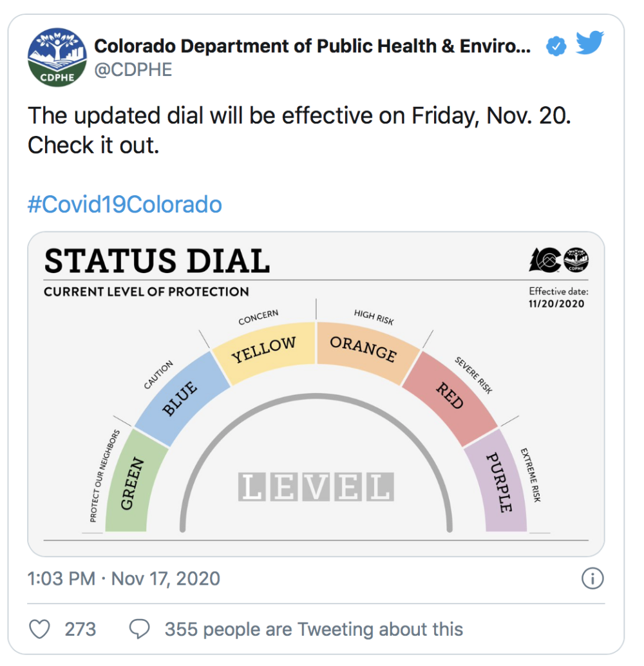This screenshot has width=644, height=666.
Task: Click the Colorado Department of Public Health account name
Action: tap(312, 46)
